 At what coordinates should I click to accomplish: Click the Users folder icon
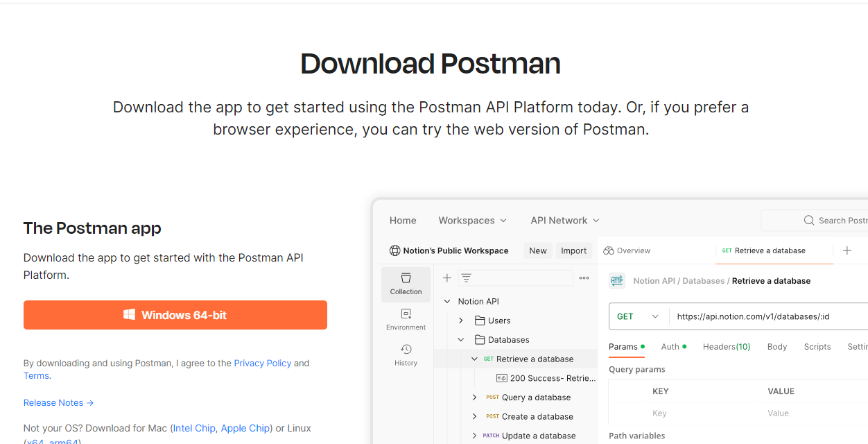[x=480, y=321]
